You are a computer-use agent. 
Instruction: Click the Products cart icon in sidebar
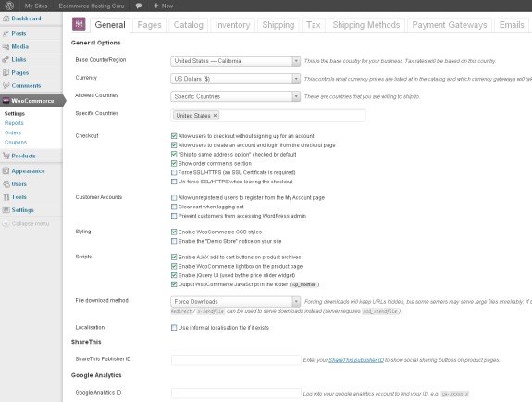pos(6,156)
